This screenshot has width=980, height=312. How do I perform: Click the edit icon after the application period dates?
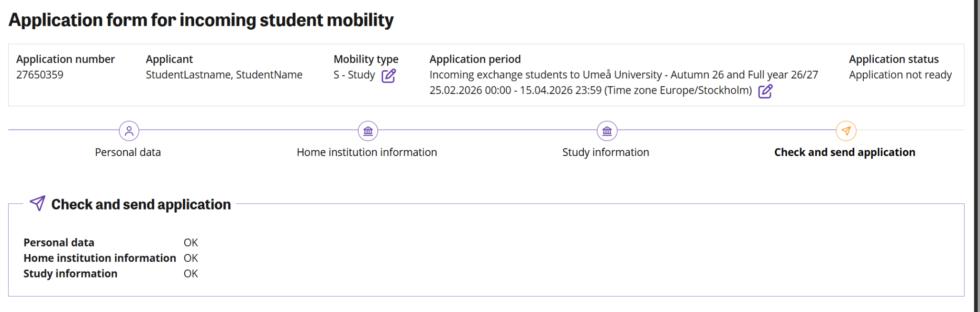pos(765,91)
